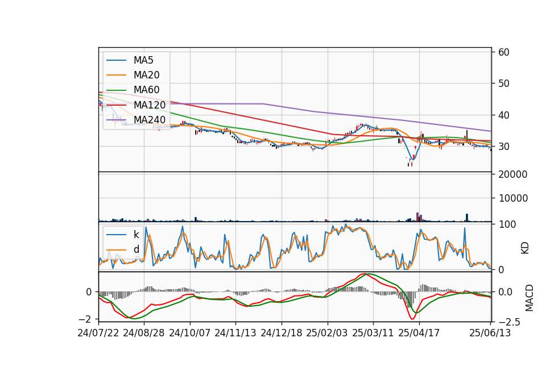The height and width of the screenshot is (392, 546).
Task: Click the 24/12/18 date axis label
Action: click(x=282, y=333)
